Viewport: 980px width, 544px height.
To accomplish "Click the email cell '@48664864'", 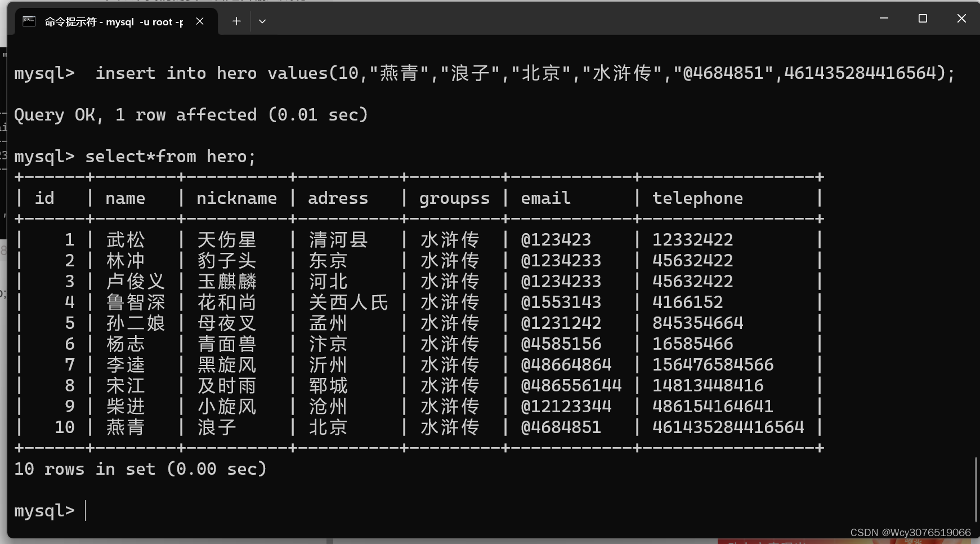I will [566, 365].
